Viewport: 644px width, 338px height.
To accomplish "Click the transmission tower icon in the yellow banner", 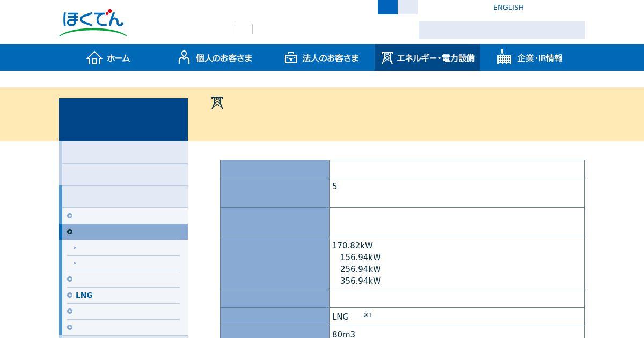I will coord(217,103).
